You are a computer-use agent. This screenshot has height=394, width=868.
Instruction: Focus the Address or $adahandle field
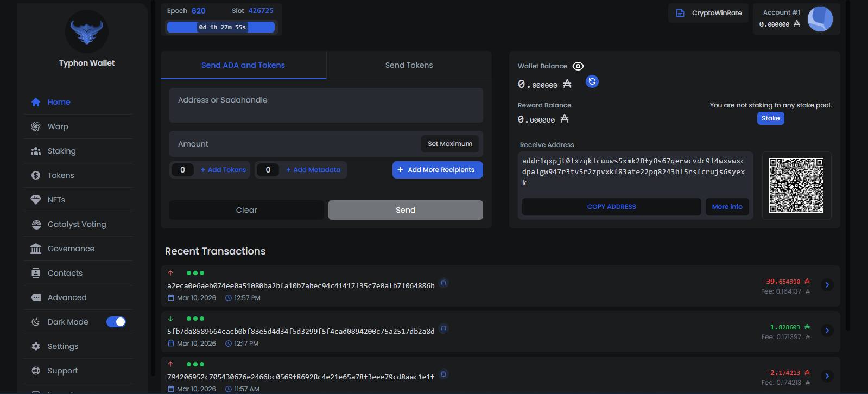(326, 105)
